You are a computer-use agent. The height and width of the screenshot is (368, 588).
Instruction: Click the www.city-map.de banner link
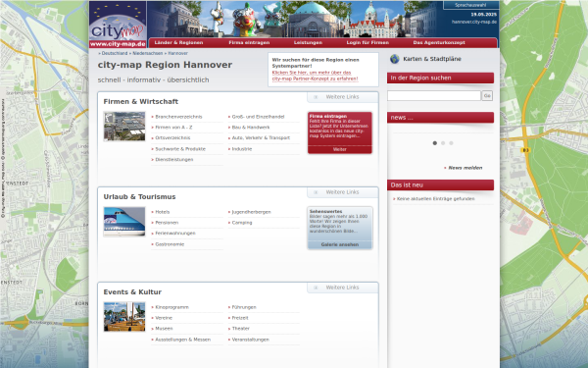[x=118, y=44]
